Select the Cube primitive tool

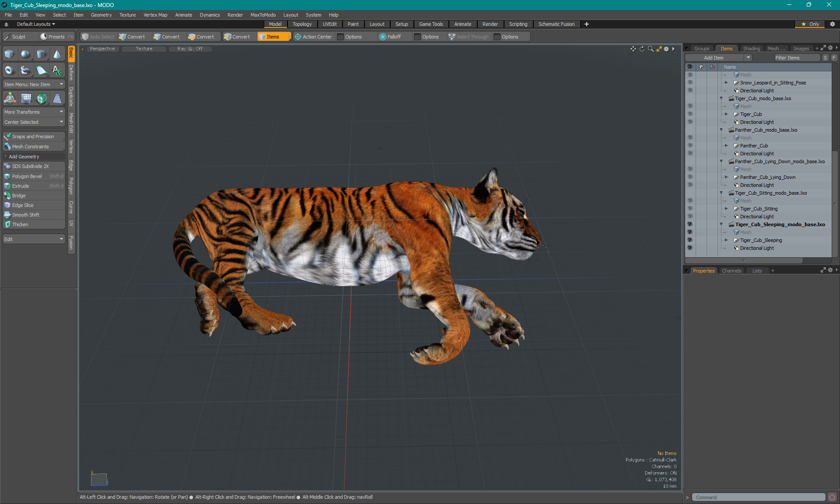click(x=10, y=54)
